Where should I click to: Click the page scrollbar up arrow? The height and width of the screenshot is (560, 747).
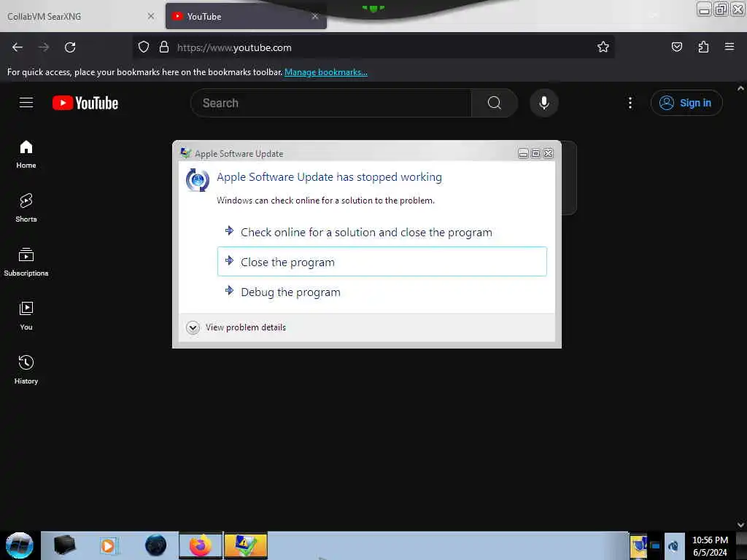[x=741, y=88]
